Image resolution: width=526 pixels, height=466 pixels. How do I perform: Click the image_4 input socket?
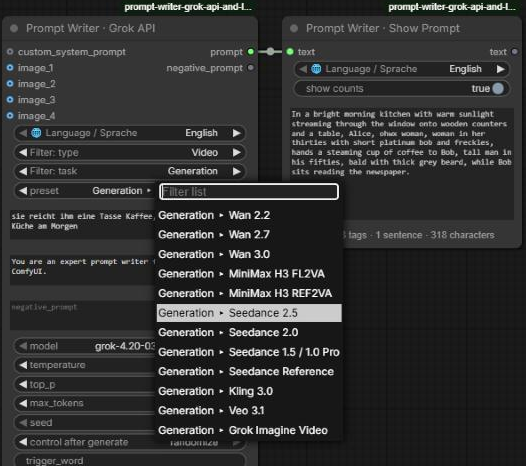[x=10, y=116]
